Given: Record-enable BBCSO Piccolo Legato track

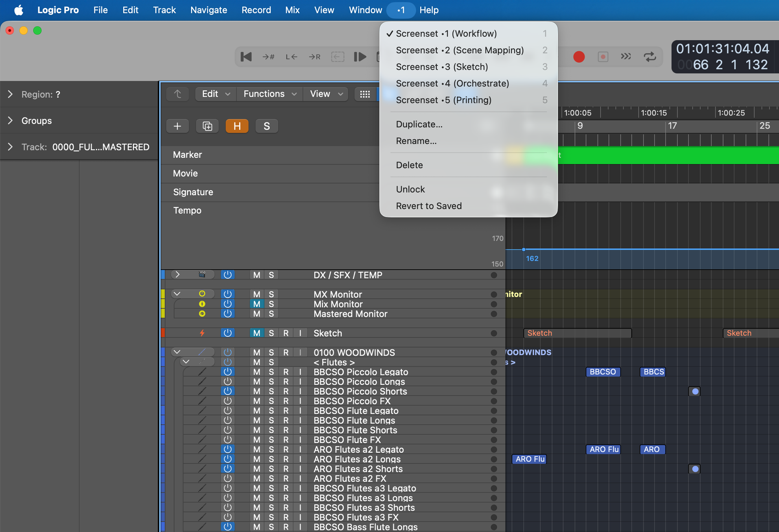Looking at the screenshot, I should tap(286, 371).
